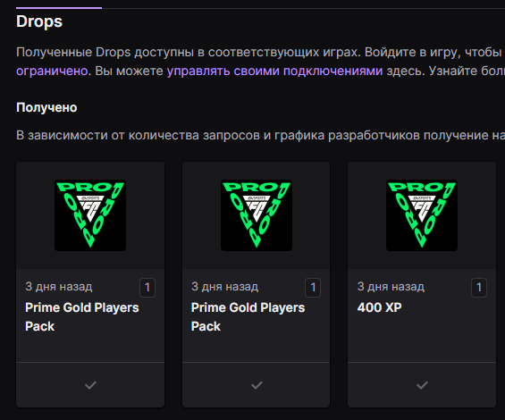
Task: Click the first card's Prime Gold Players Pack title
Action: [x=82, y=317]
